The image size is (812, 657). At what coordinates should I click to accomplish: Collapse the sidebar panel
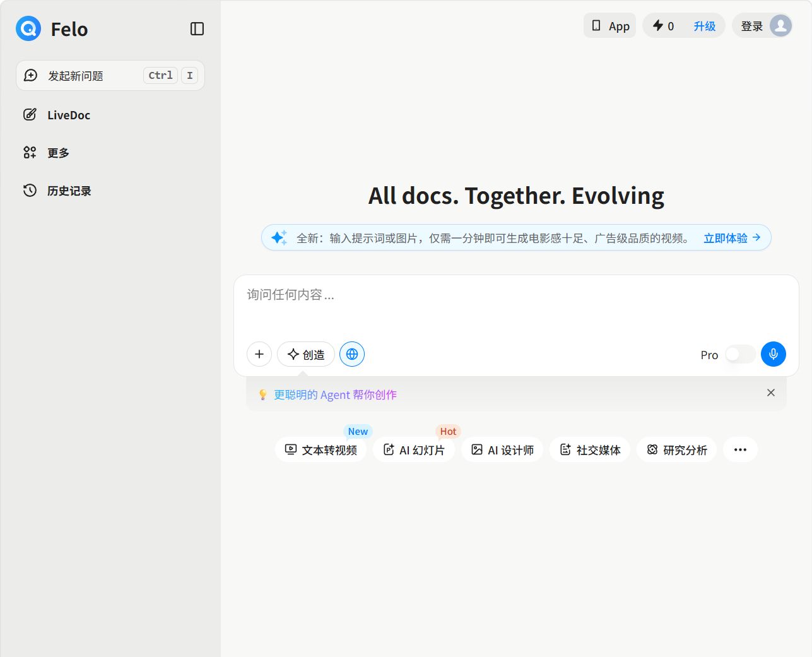[x=197, y=29]
